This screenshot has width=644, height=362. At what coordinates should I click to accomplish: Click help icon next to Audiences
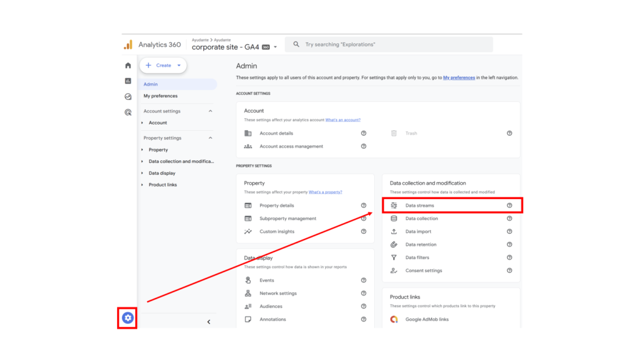point(364,306)
